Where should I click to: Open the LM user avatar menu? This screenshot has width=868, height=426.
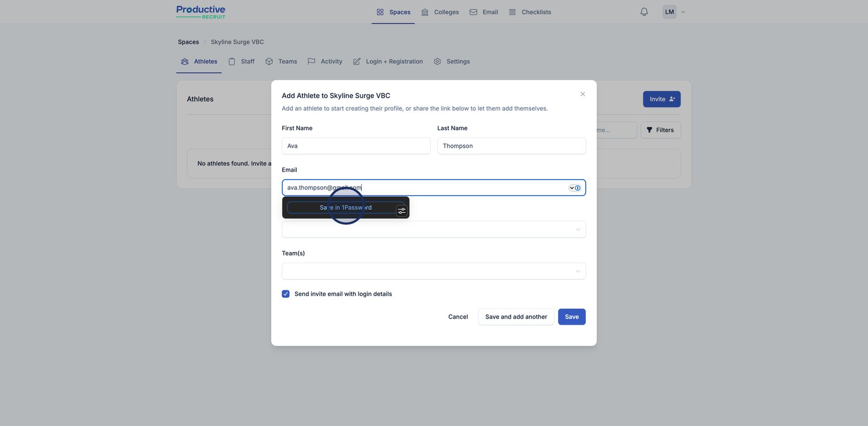pos(669,12)
